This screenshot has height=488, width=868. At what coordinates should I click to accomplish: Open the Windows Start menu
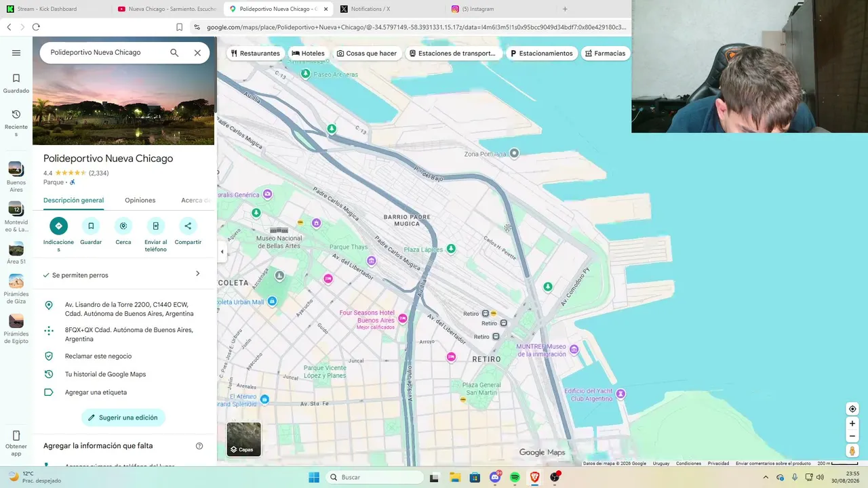(314, 477)
